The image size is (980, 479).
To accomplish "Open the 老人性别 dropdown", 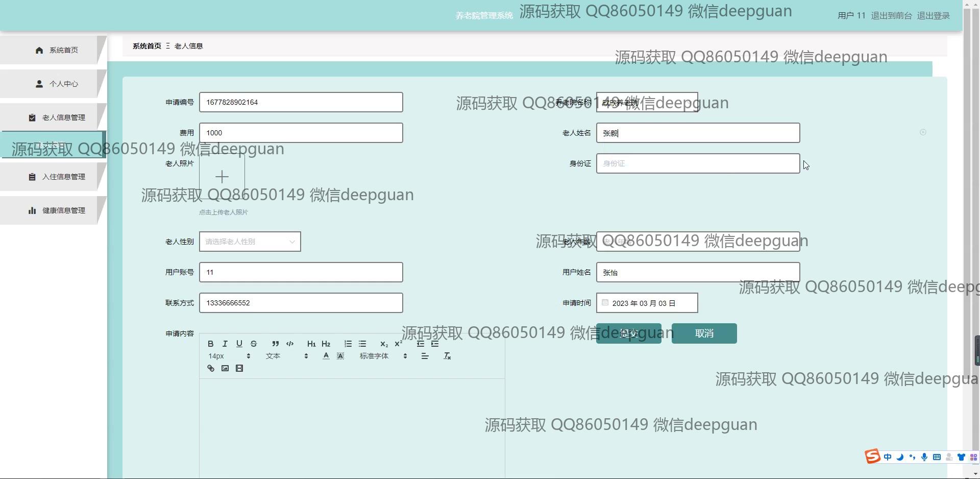I will click(x=250, y=242).
